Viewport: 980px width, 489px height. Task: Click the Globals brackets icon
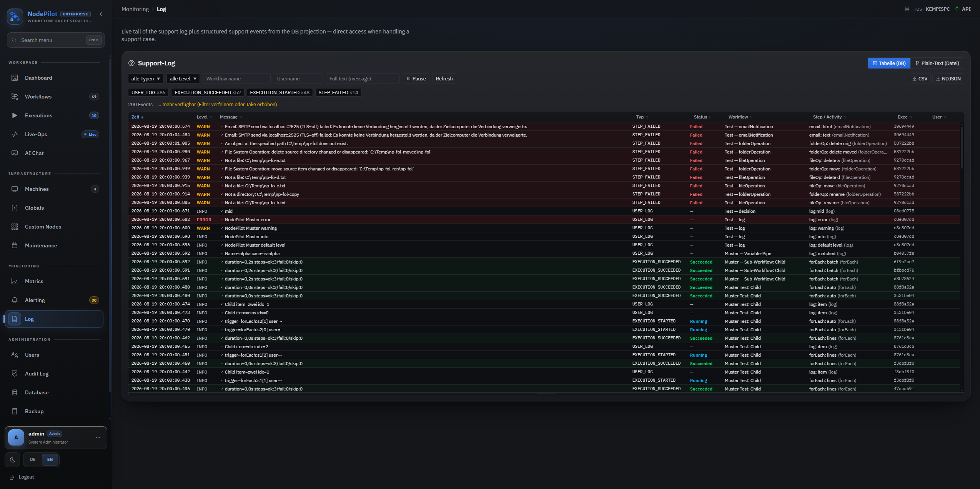pyautogui.click(x=15, y=208)
